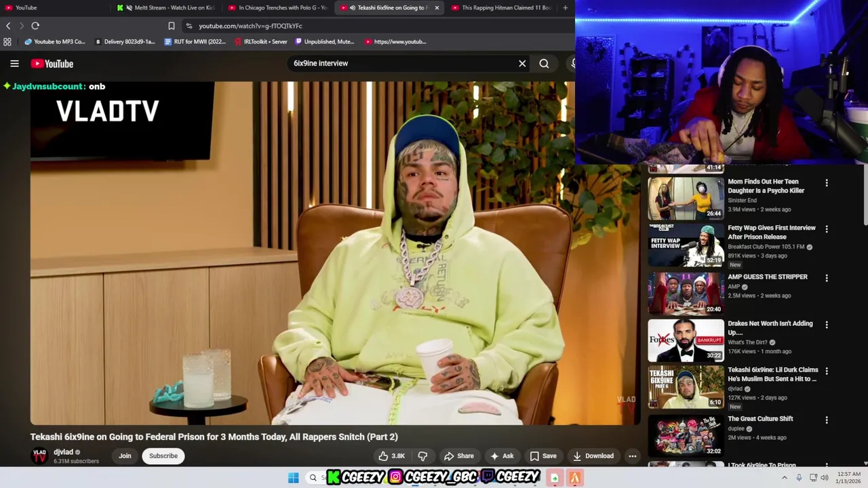Open options for Mom Finds Out video
The height and width of the screenshot is (488, 868).
(826, 183)
